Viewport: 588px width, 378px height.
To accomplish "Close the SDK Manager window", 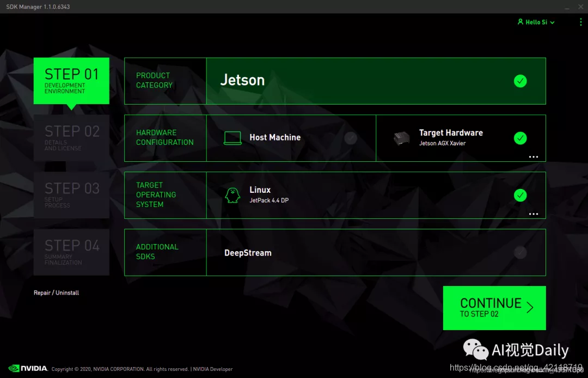I will coord(580,7).
